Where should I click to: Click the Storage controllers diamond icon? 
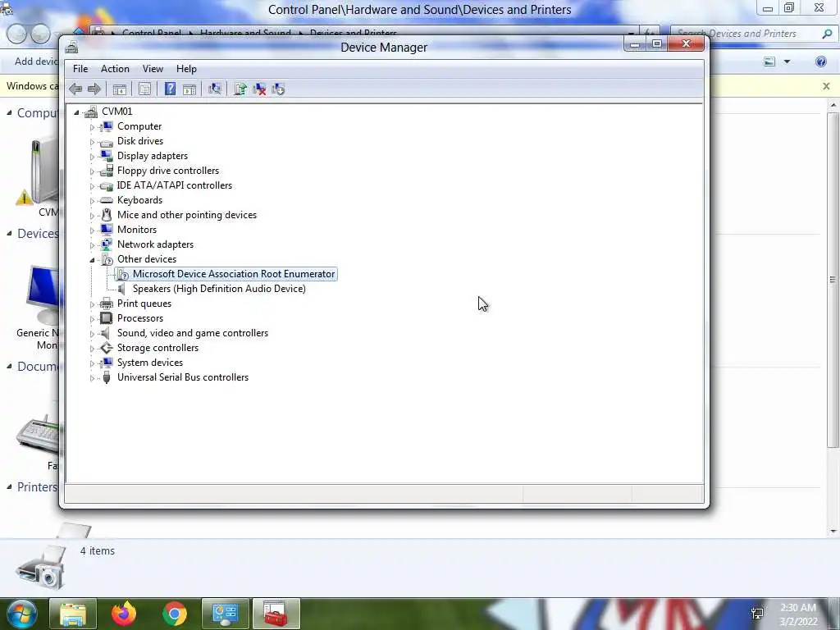point(107,348)
